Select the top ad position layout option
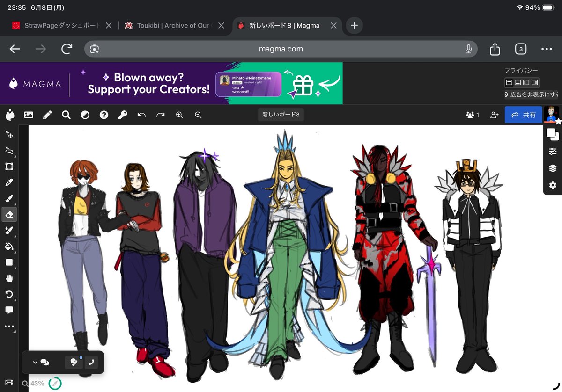The image size is (562, 392). 509,82
